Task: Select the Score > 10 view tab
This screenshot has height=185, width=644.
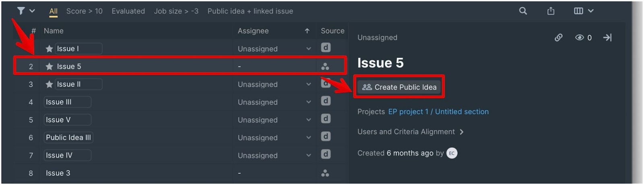Action: [85, 11]
